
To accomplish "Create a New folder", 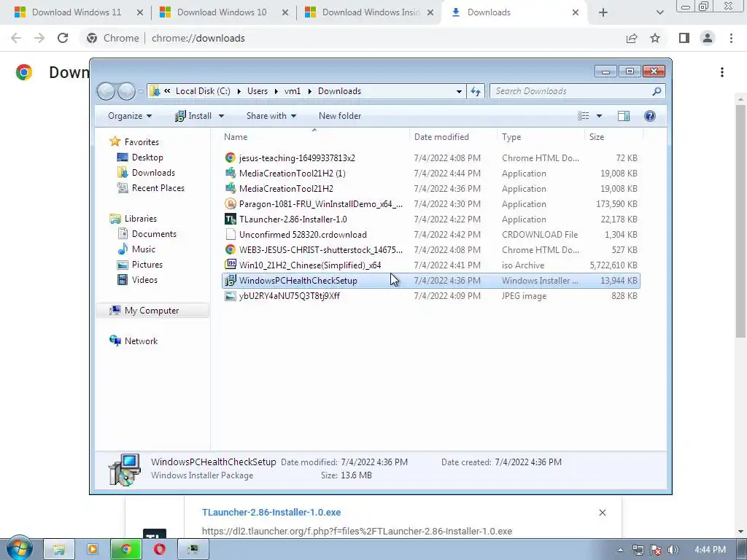I will (x=340, y=116).
